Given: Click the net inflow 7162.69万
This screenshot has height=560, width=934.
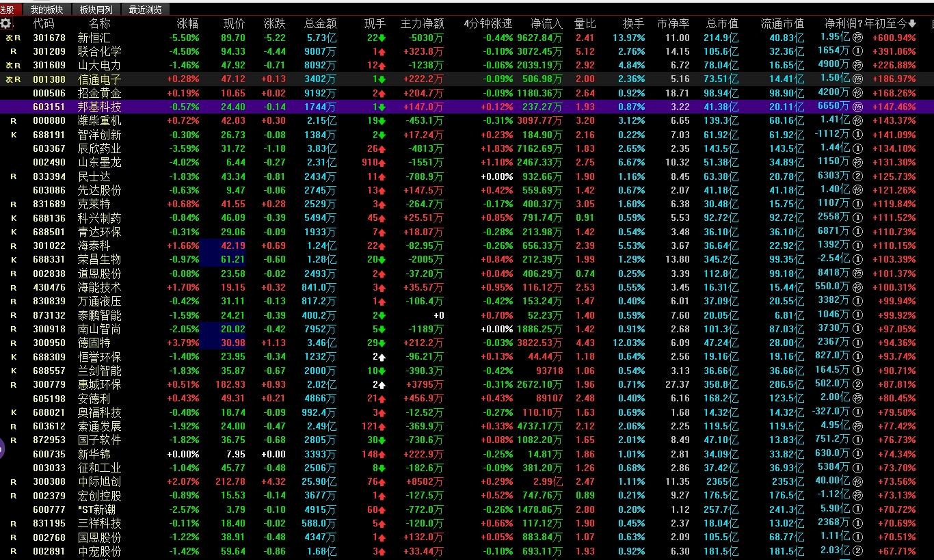Looking at the screenshot, I should click(x=539, y=148).
